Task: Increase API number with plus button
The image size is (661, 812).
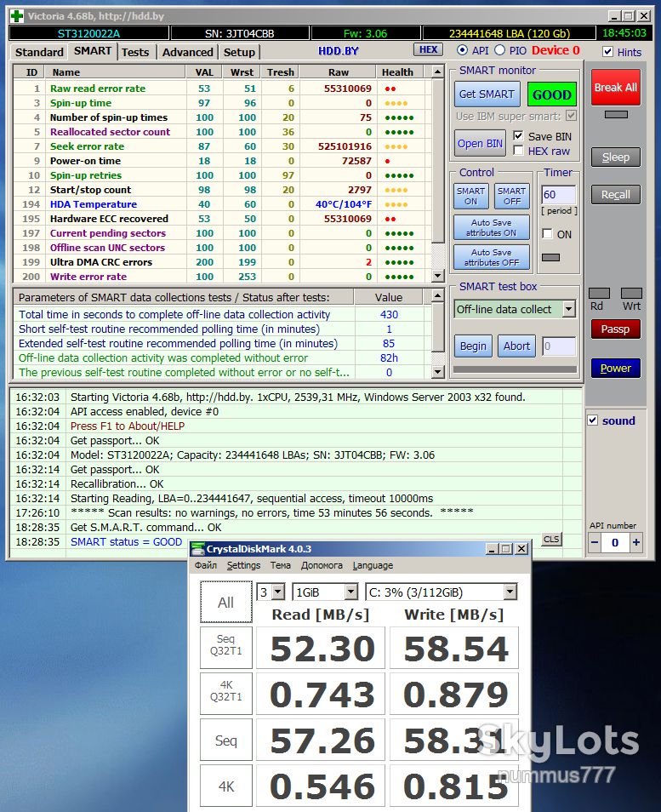Action: [635, 543]
